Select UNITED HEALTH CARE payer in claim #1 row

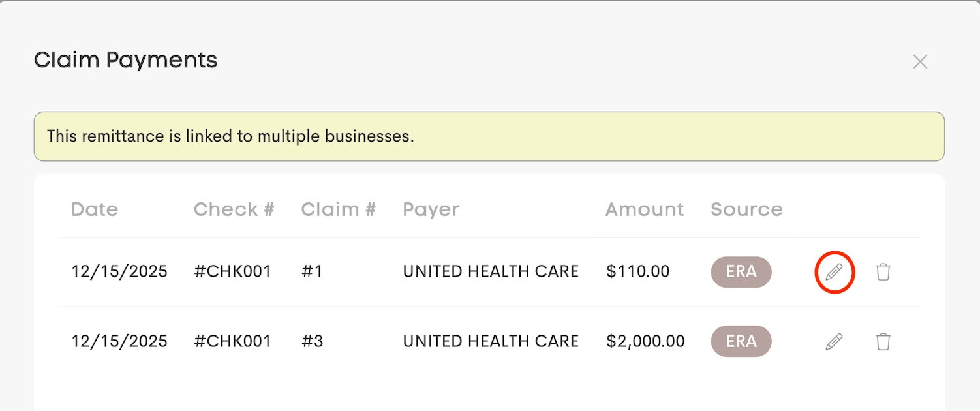491,271
